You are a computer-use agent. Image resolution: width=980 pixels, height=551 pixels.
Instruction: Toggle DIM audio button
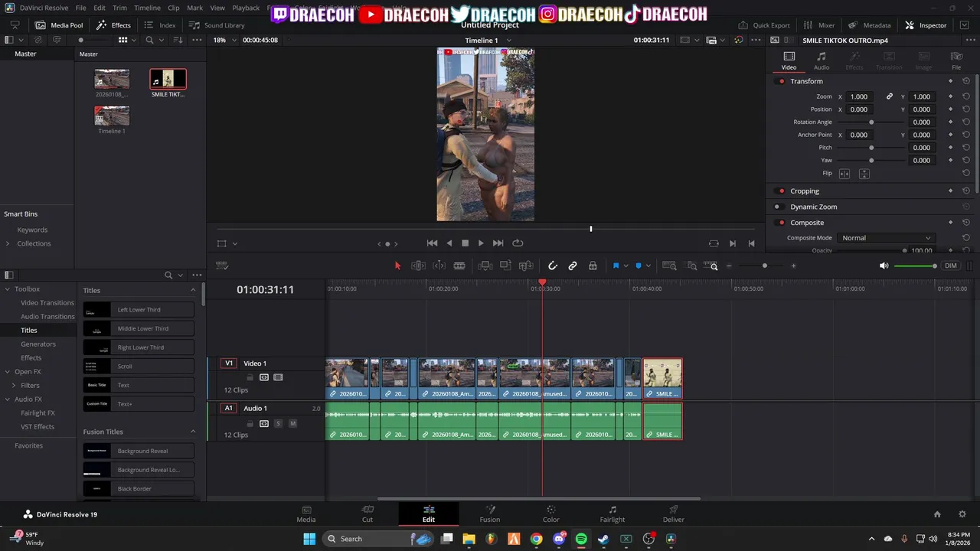[x=950, y=266]
